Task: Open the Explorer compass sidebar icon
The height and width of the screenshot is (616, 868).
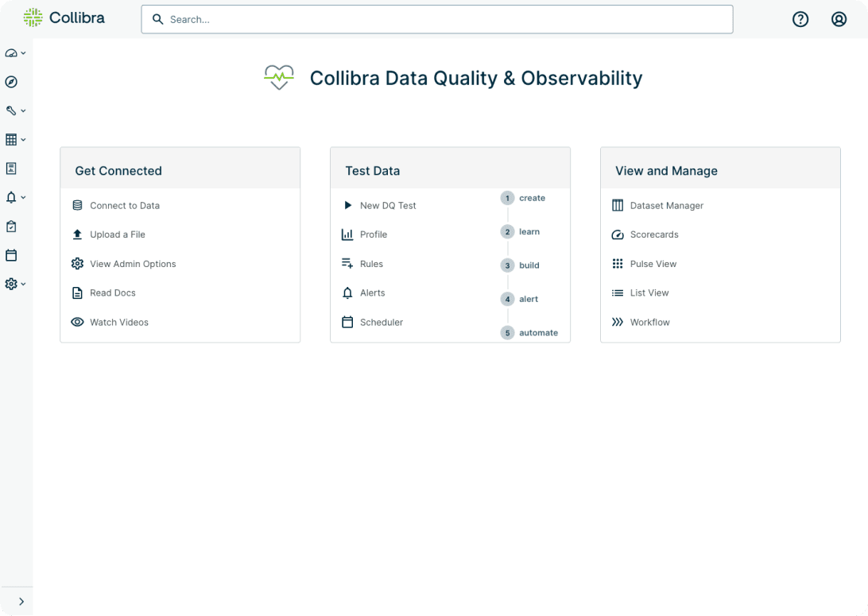Action: (11, 82)
